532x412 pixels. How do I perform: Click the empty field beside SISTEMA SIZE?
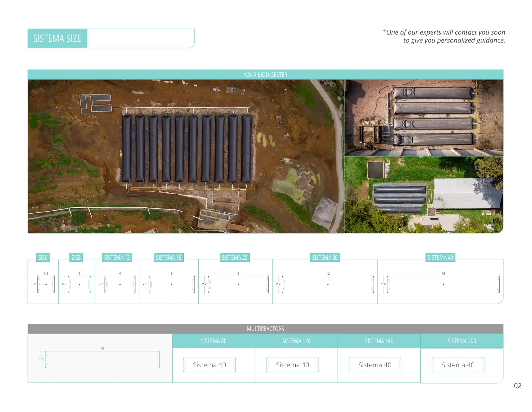pos(141,39)
